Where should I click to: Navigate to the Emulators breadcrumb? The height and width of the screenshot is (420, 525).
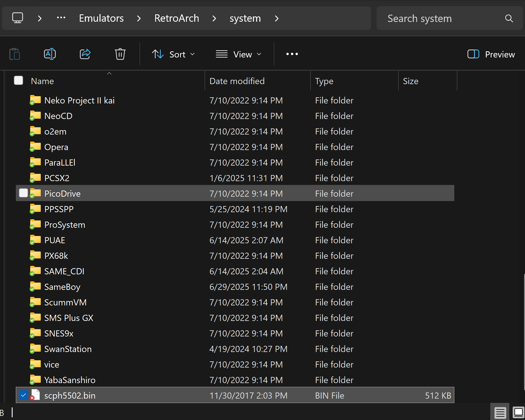[x=101, y=18]
